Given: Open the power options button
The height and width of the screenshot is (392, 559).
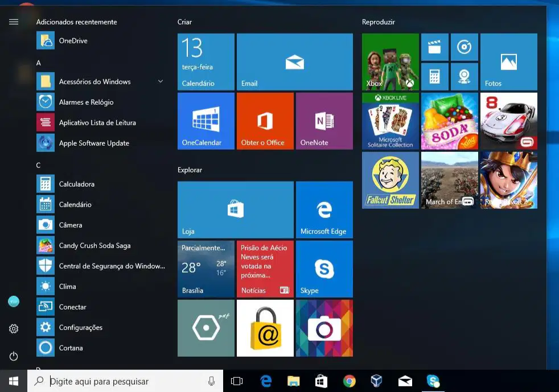Looking at the screenshot, I should [x=14, y=356].
